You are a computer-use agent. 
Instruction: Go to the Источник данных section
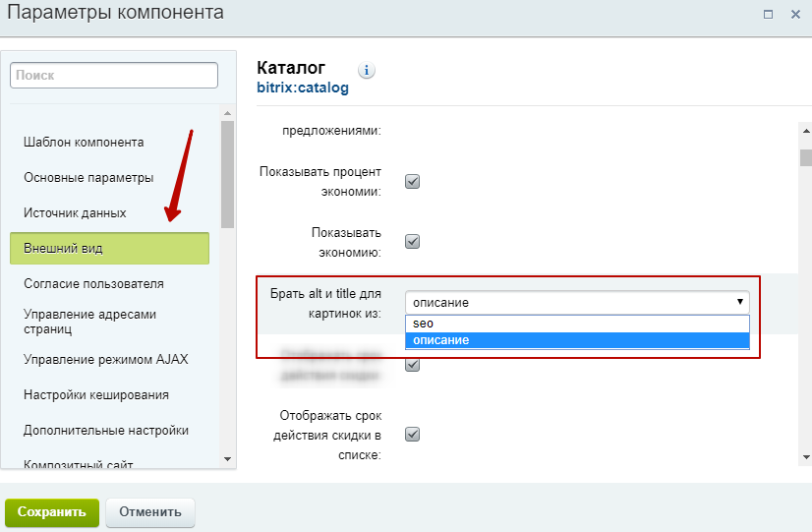[x=75, y=212]
